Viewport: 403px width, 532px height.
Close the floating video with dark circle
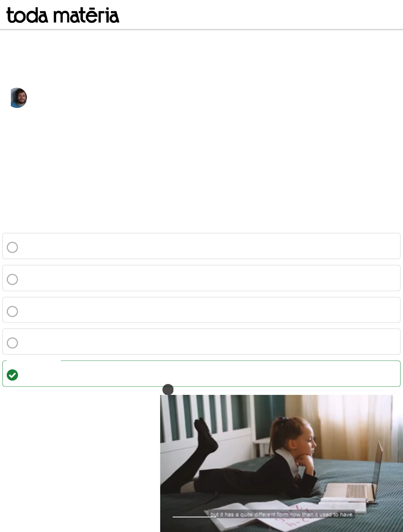[168, 390]
